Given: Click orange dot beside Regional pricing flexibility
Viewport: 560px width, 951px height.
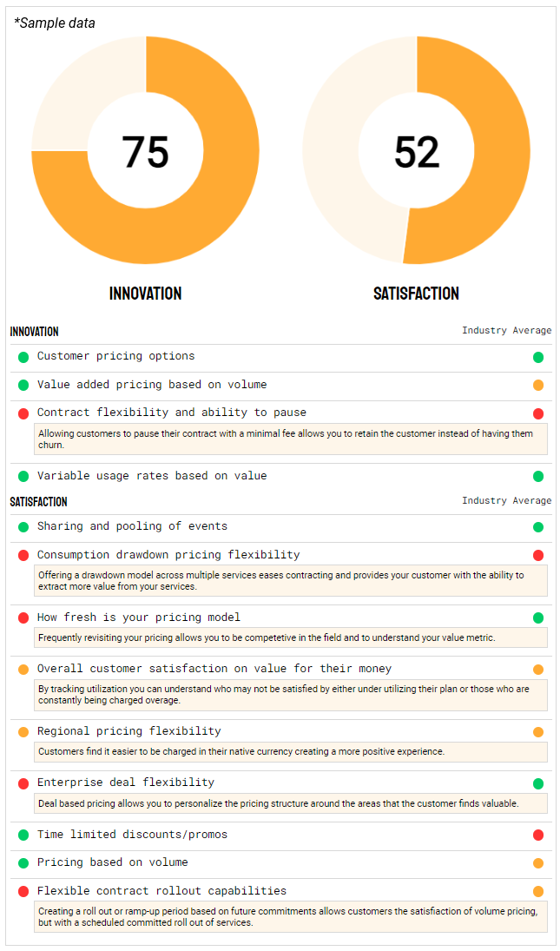Looking at the screenshot, I should [x=23, y=732].
